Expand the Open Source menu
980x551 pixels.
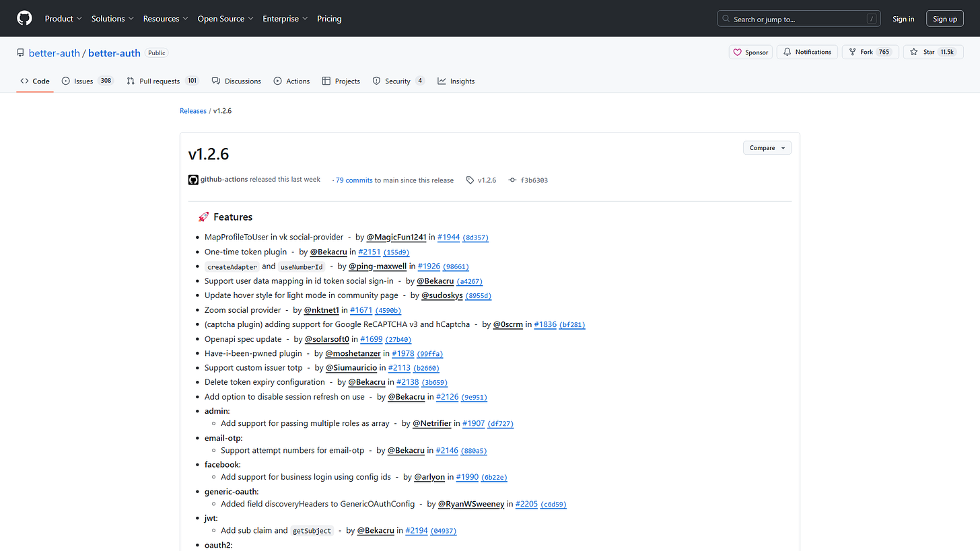point(225,19)
